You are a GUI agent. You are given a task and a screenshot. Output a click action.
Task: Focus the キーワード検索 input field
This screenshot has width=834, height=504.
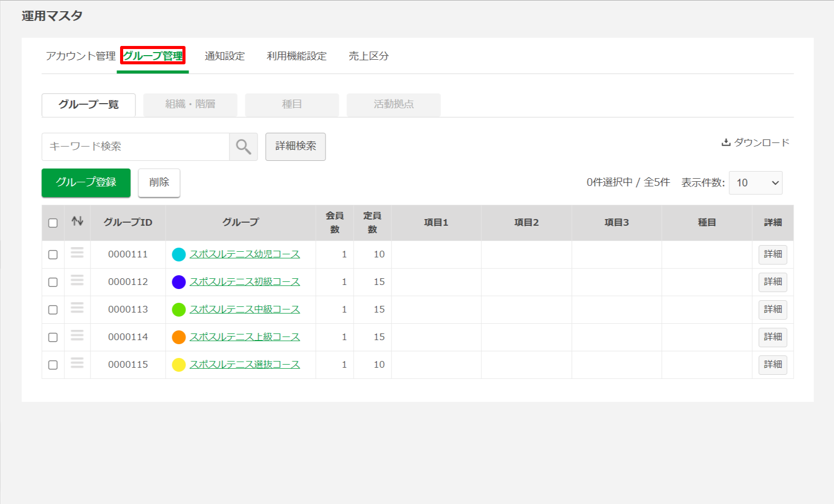pyautogui.click(x=135, y=147)
